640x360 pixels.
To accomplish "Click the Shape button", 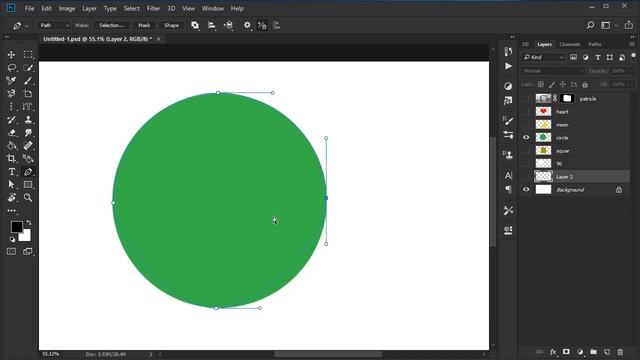I will 171,25.
